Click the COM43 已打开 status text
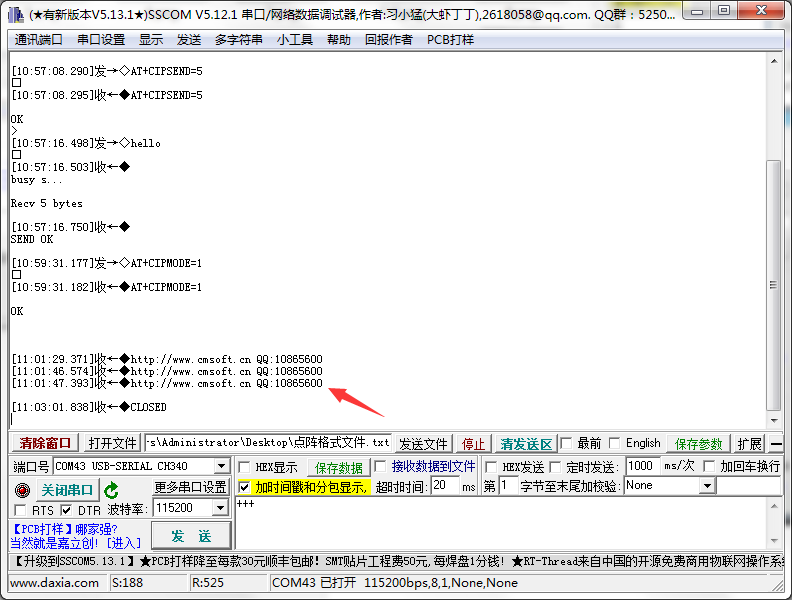The image size is (792, 600). coord(394,583)
